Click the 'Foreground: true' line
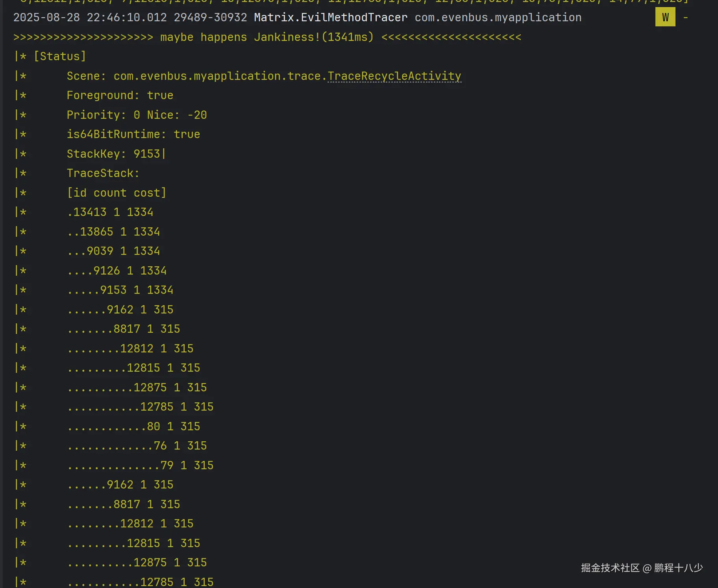The width and height of the screenshot is (718, 588). (x=120, y=95)
